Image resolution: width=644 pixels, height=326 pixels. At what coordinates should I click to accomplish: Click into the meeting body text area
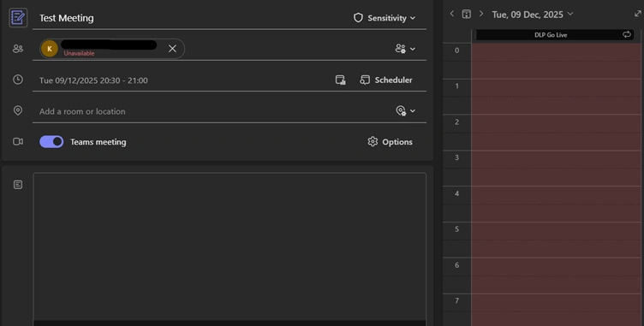pos(230,246)
